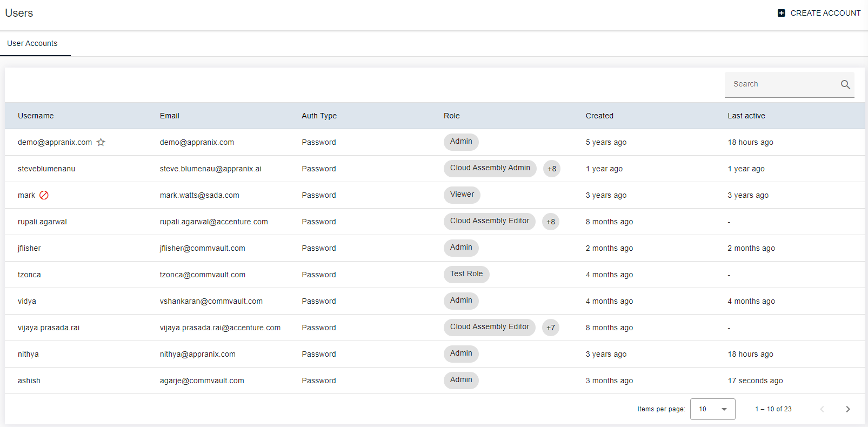Click the Admin chip in vidya's row
The image size is (868, 427).
[461, 301]
